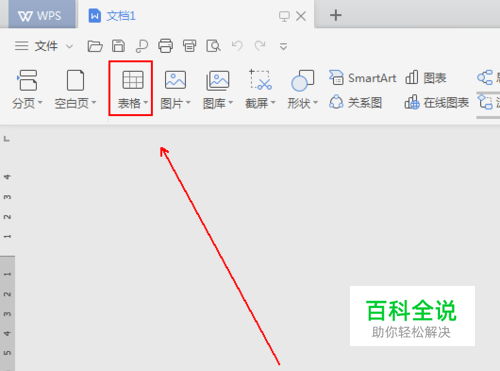Insert a 关系图 relationship diagram
This screenshot has width=500, height=371.
click(x=355, y=102)
